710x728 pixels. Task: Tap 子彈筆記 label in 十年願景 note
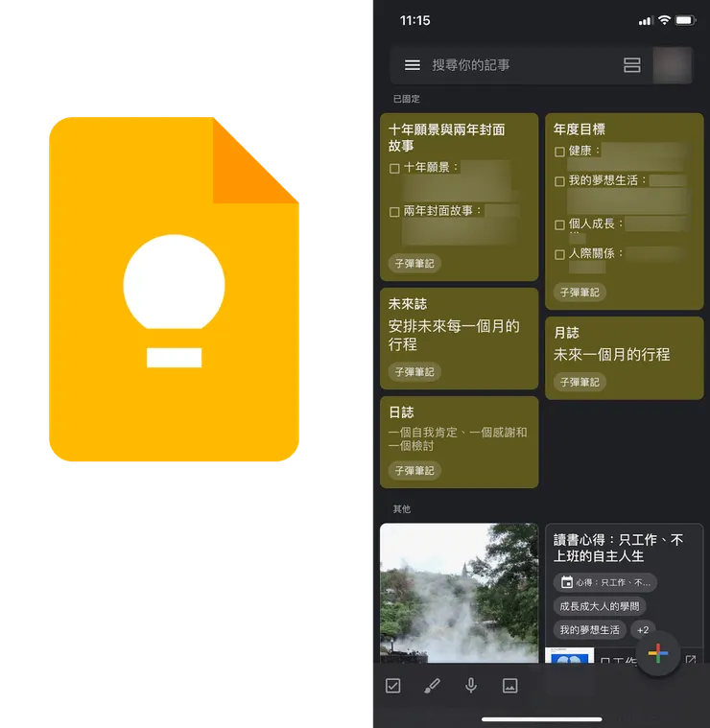click(414, 263)
